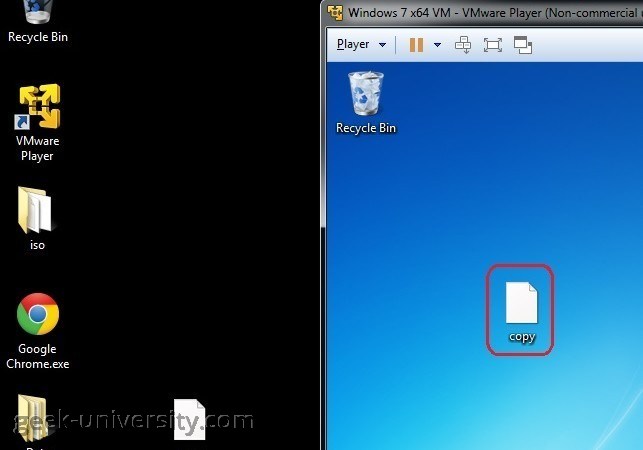Select the blank file icon on the host desktop
643x450 pixels.
click(x=189, y=419)
